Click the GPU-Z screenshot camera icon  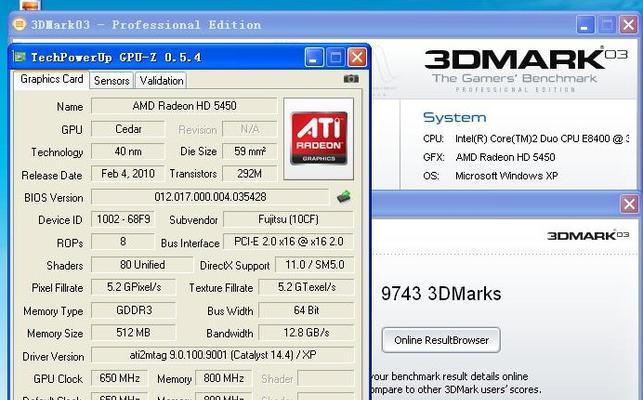[x=351, y=79]
